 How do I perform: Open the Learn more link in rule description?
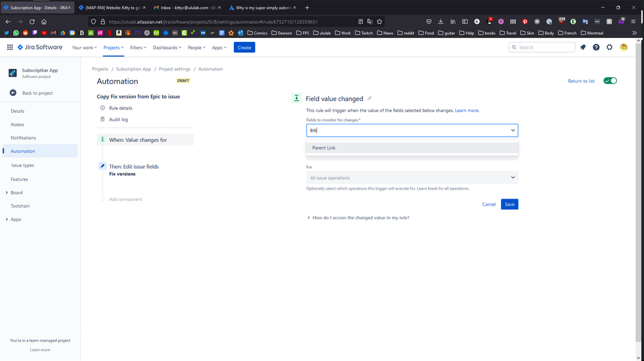pyautogui.click(x=467, y=110)
